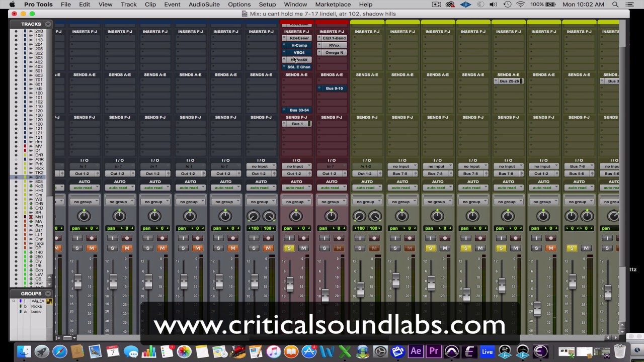This screenshot has width=644, height=362.
Task: Select the highlighted Snr track in list
Action: [39, 177]
